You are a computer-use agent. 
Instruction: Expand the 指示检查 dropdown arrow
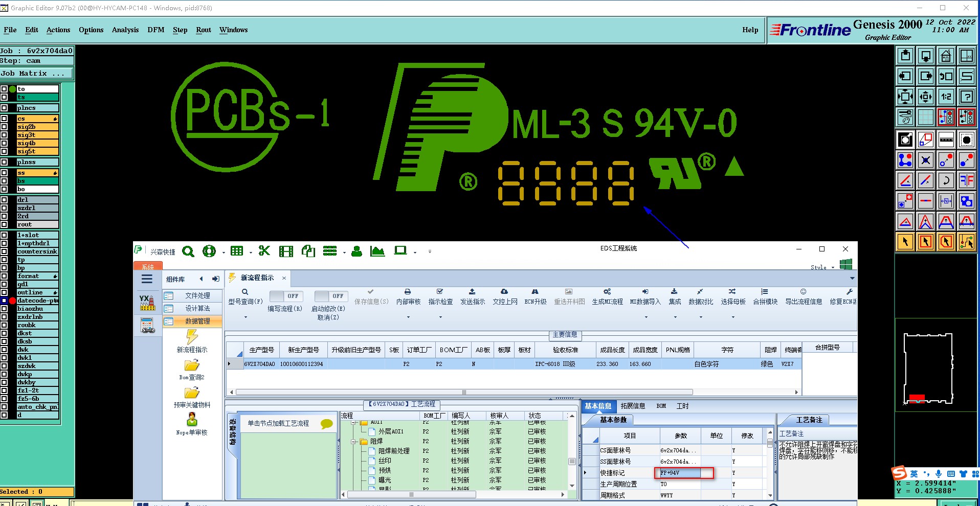point(440,317)
